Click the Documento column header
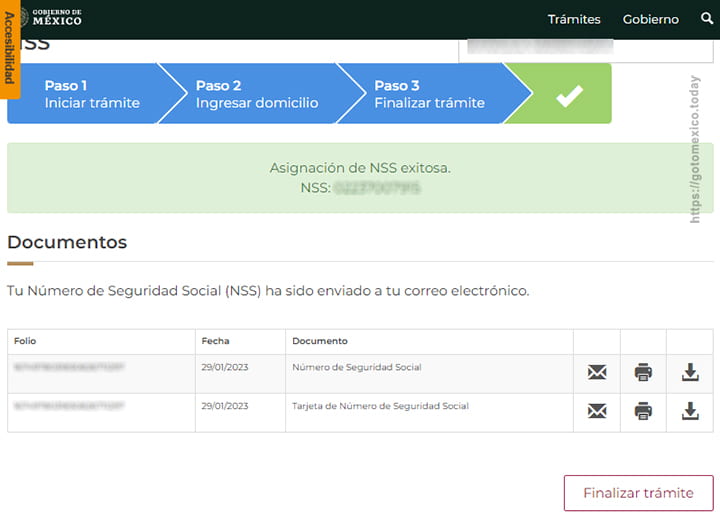Viewport: 720px width, 513px height. [320, 341]
